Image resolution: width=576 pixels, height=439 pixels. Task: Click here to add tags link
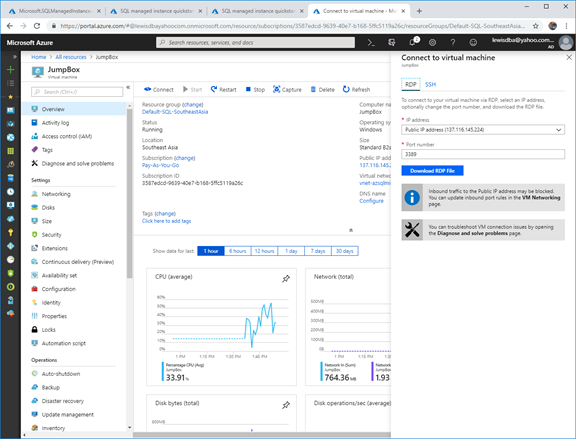(x=166, y=221)
